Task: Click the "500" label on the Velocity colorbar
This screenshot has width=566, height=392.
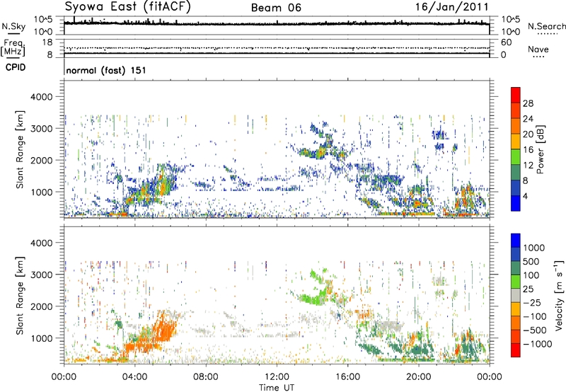Action: tap(531, 262)
